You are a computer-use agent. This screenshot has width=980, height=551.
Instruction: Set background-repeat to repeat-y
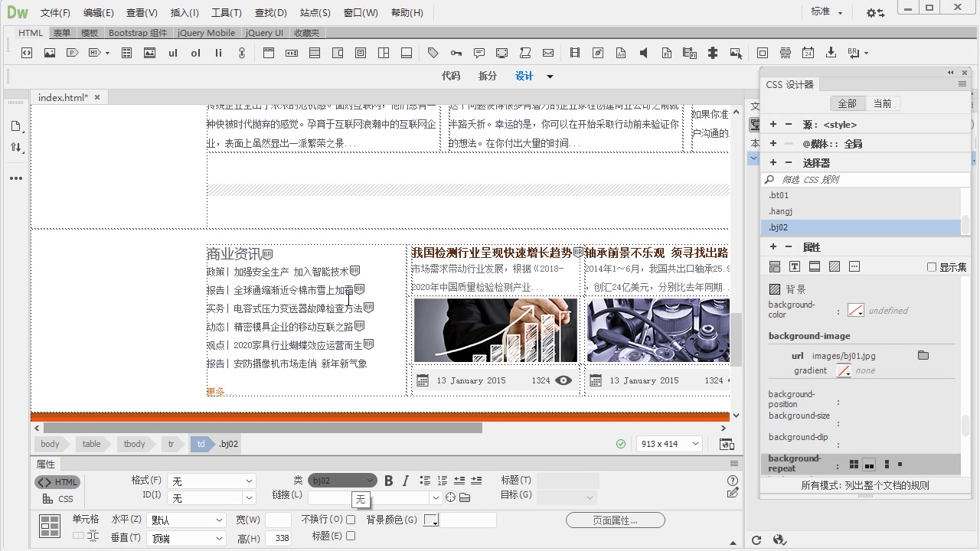[887, 464]
